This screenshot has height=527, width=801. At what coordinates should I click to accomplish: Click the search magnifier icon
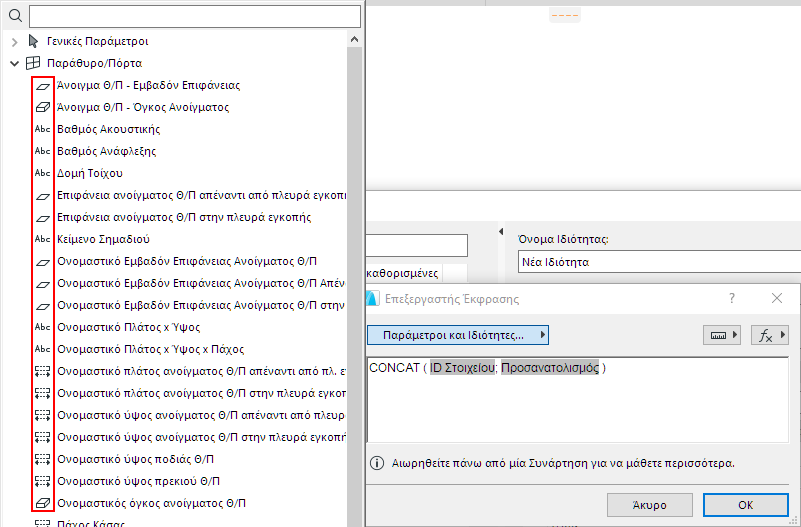15,16
